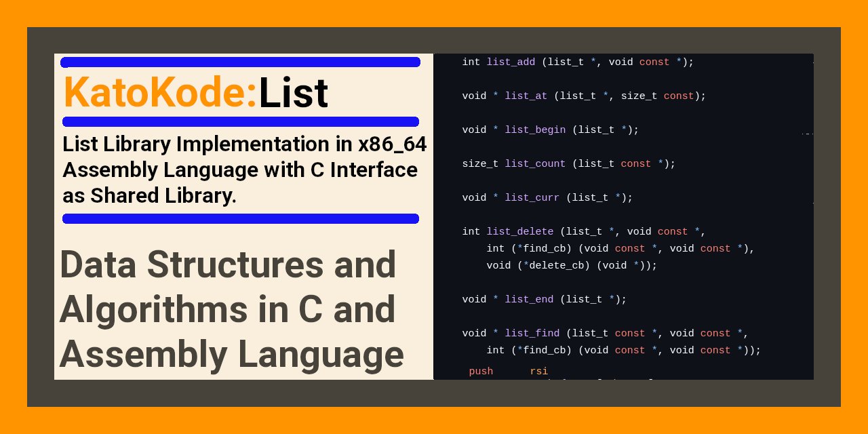
Task: Click the list_count function declaration
Action: click(569, 164)
